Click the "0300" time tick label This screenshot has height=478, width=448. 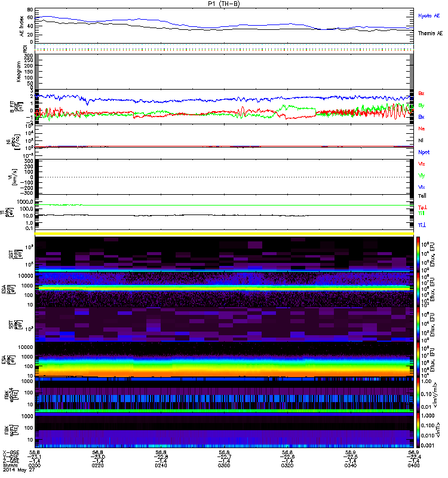[224, 465]
